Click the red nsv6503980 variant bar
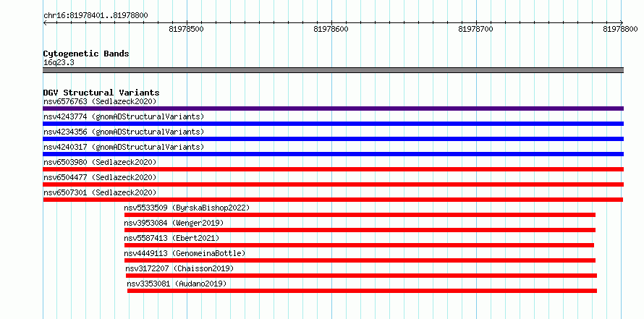Screen dimensions: 644x319 333,169
